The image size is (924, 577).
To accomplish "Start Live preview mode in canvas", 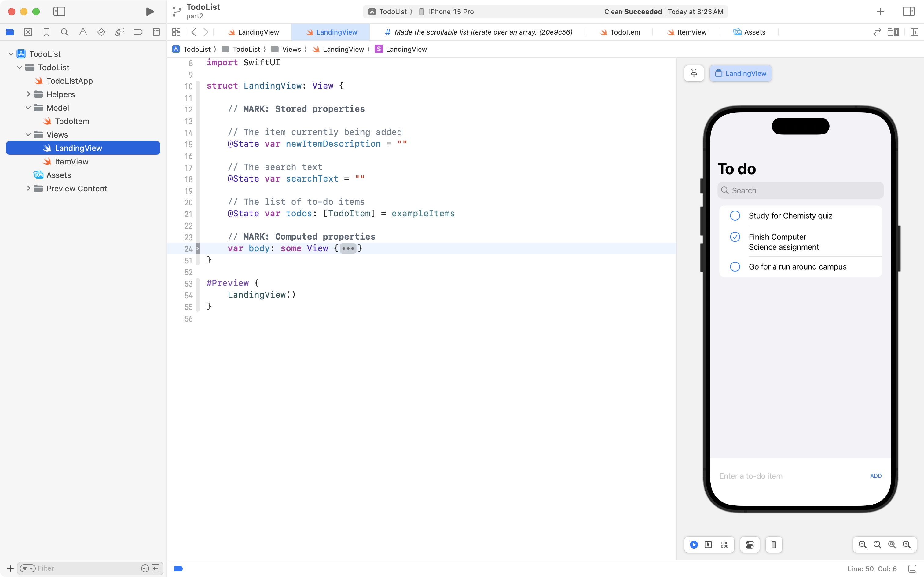I will [694, 545].
